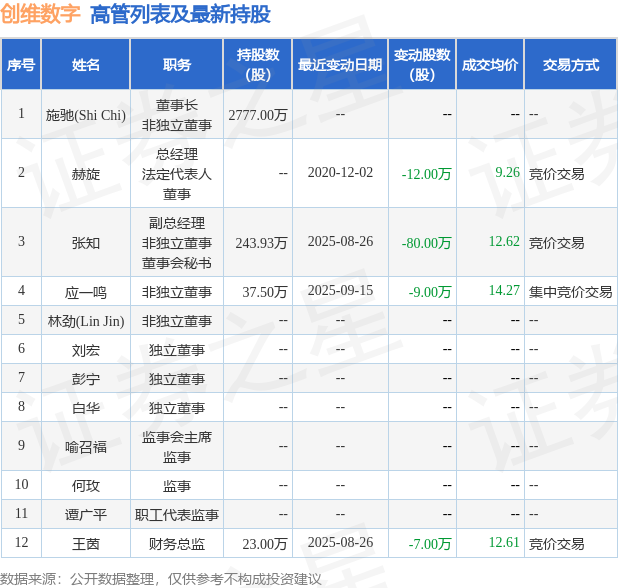Click 副总经理 非独立董事 董事会秘书 cell
Image resolution: width=618 pixels, height=588 pixels.
177,243
